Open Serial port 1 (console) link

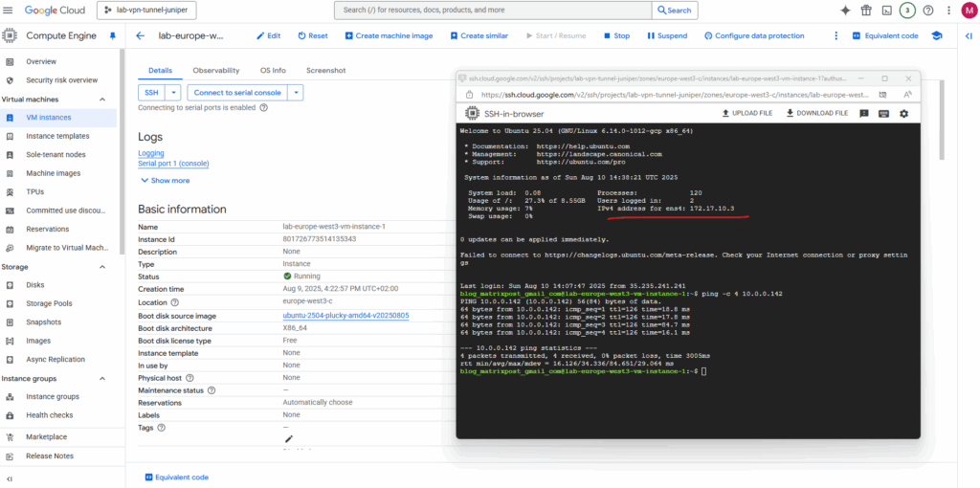pyautogui.click(x=174, y=164)
